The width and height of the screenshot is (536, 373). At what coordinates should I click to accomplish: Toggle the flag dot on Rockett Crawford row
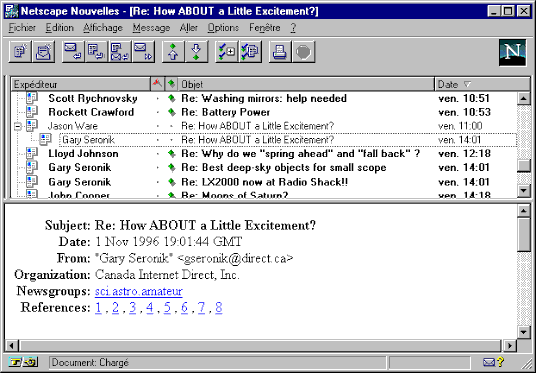coord(158,112)
